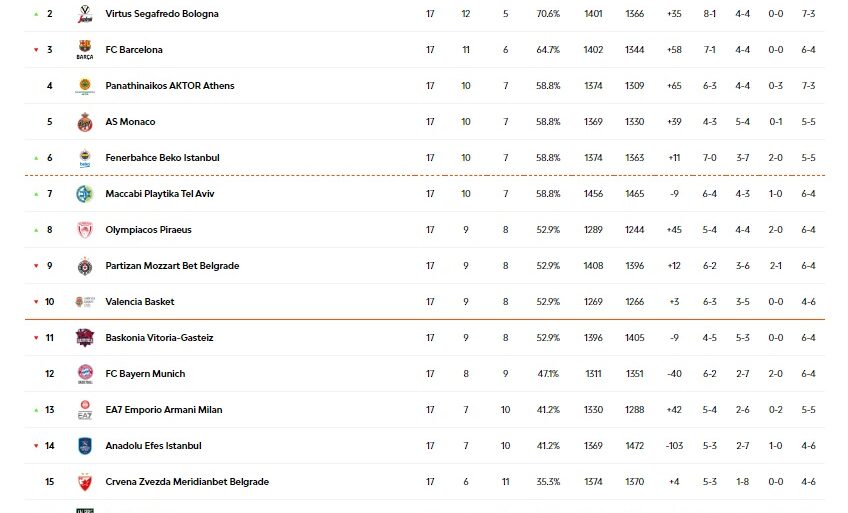Viewport: 848px width, 513px height.
Task: Click the Valencia Basket team logo
Action: click(x=85, y=302)
